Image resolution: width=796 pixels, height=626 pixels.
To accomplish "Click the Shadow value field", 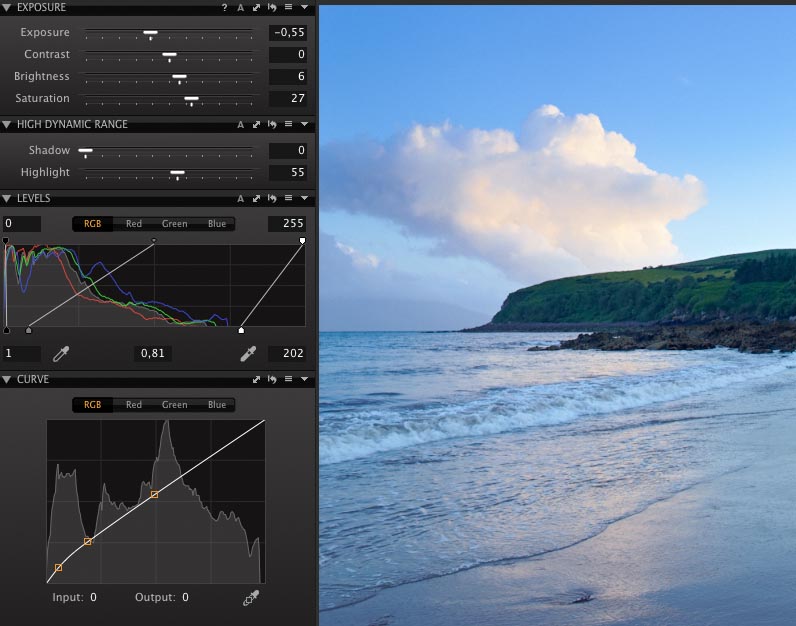I will point(288,150).
